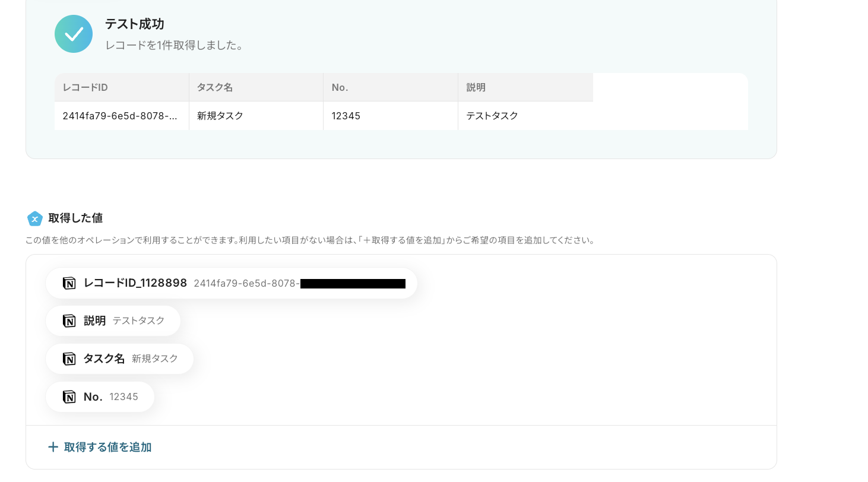Select the No. 12345 value chip
This screenshot has height=482, width=868.
click(100, 397)
